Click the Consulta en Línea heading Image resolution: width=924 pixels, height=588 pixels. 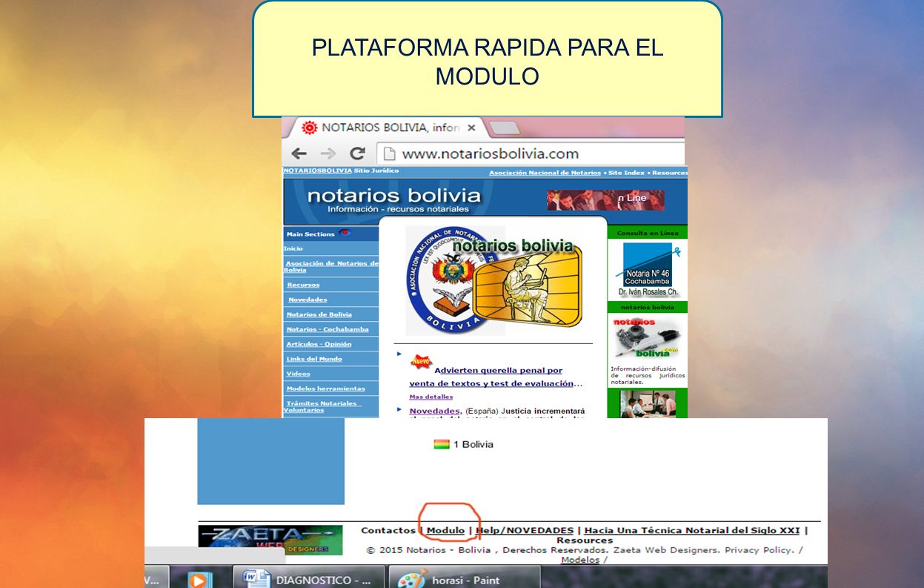648,233
